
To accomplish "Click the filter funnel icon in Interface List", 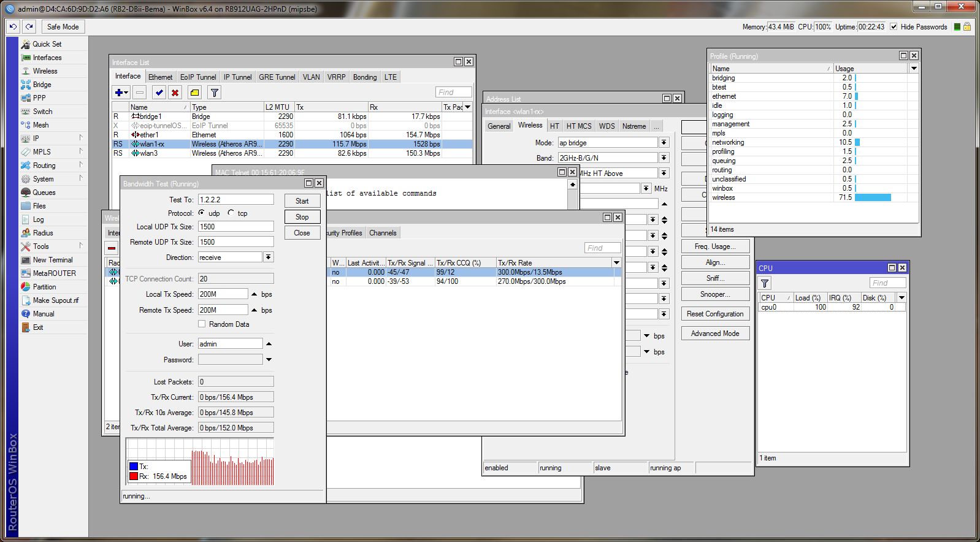I will click(x=214, y=93).
